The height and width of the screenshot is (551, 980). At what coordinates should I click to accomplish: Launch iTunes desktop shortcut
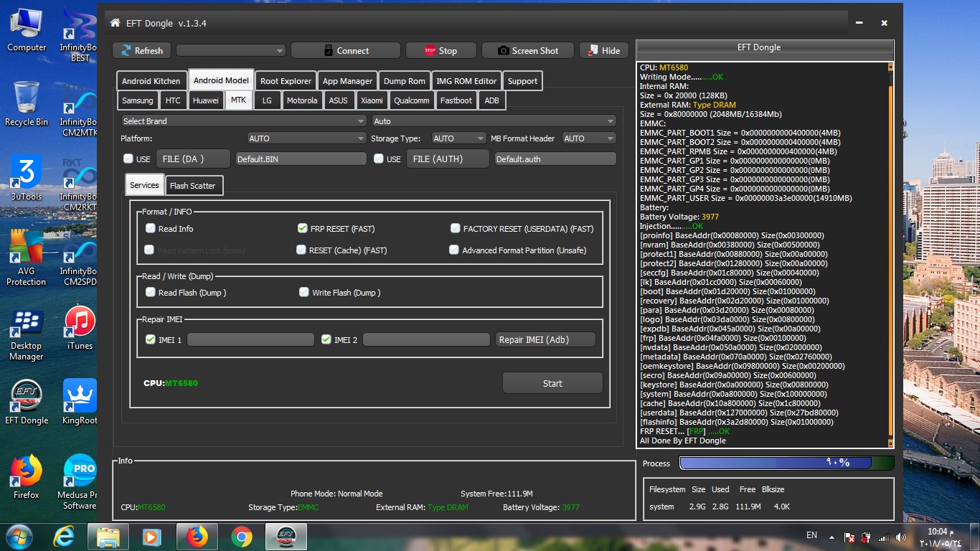[80, 328]
